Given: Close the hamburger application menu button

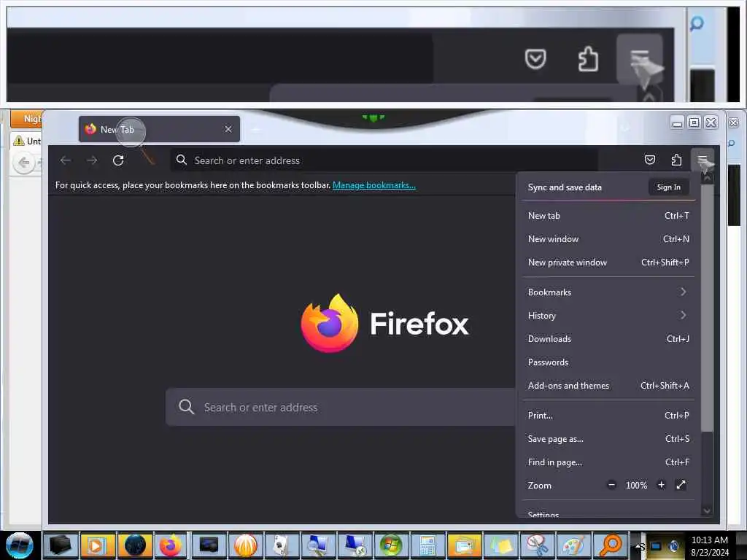Looking at the screenshot, I should coord(703,160).
